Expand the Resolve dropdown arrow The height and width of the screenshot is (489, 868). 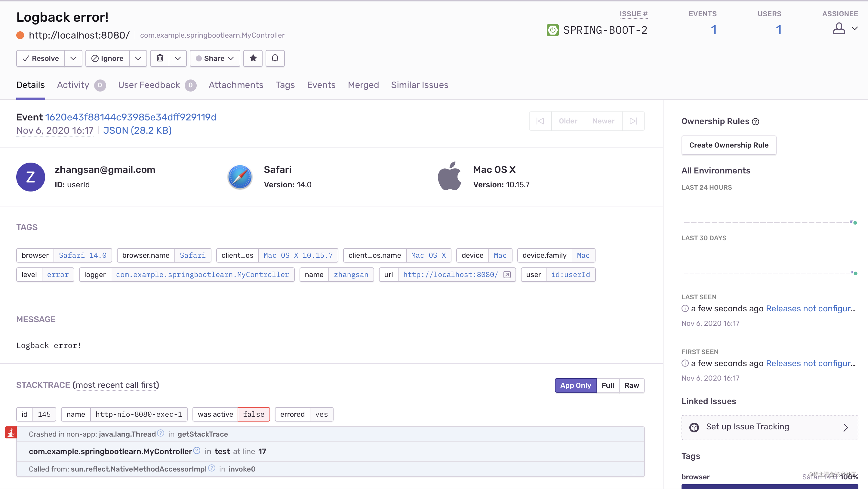click(73, 58)
